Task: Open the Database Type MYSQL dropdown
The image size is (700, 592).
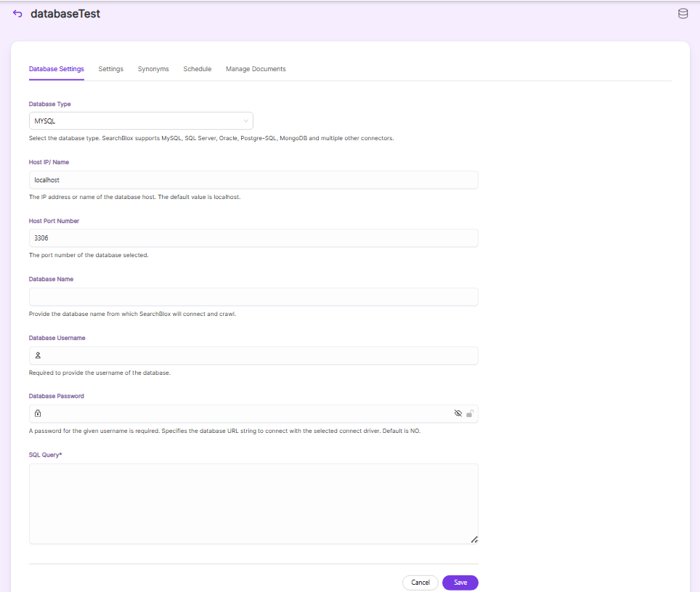Action: (x=141, y=121)
